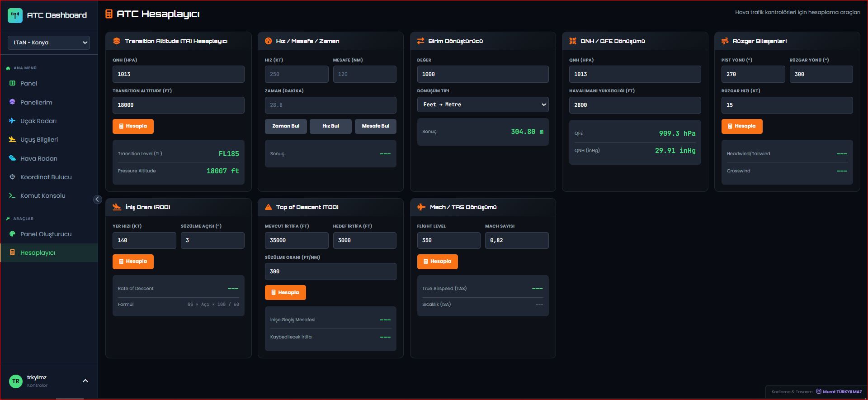The width and height of the screenshot is (868, 400).
Task: Click the QNH field in Transition Altitude card
Action: point(179,74)
